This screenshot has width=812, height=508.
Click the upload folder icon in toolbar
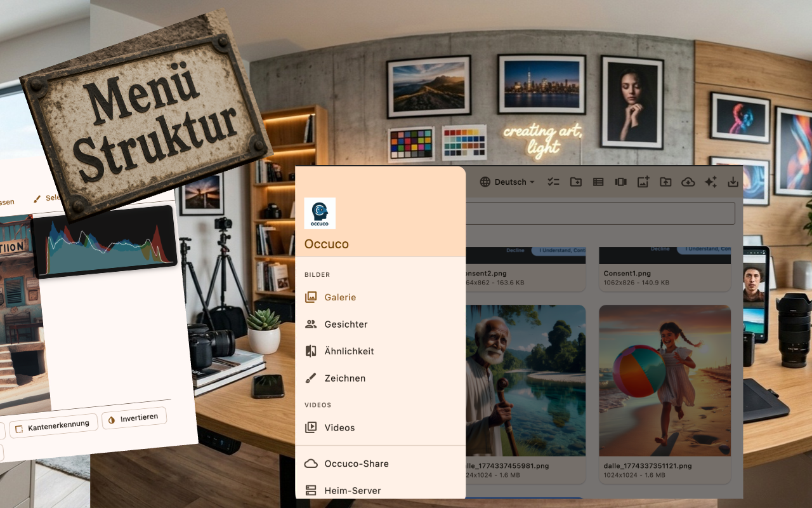(x=665, y=182)
